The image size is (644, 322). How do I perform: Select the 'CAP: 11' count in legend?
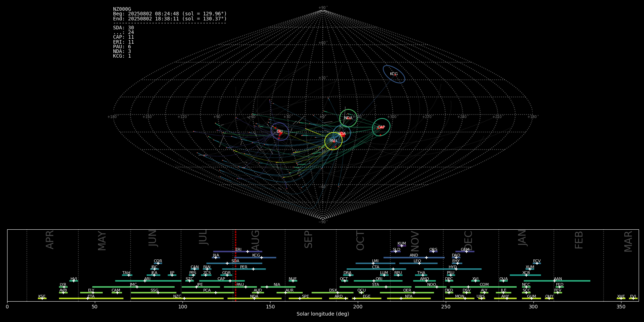[x=123, y=37]
